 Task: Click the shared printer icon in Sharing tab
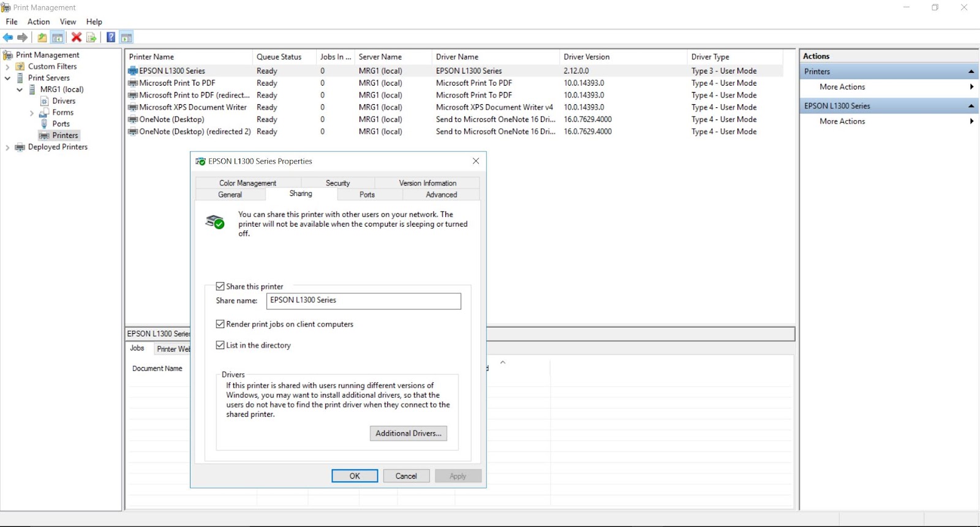coord(215,222)
